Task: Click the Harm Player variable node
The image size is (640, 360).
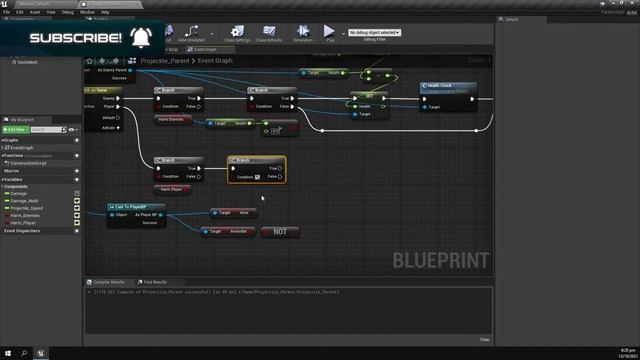Action: [x=172, y=189]
